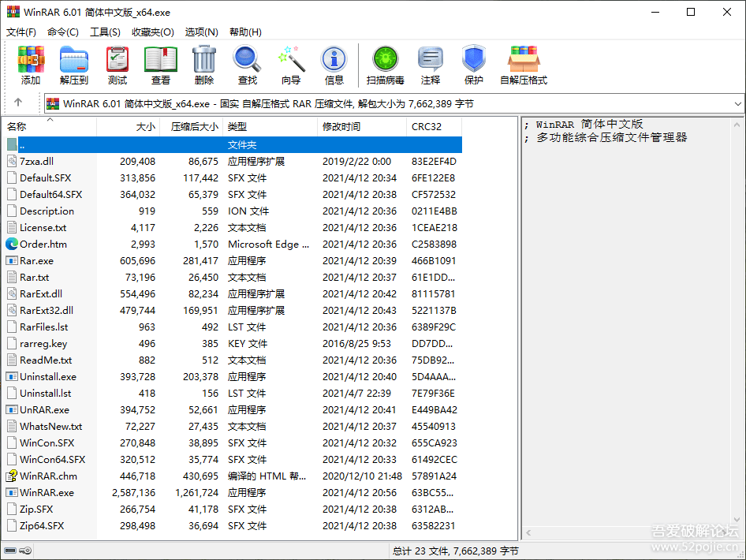Image resolution: width=746 pixels, height=560 pixels.
Task: Click the 解压到 (Extract To) icon
Action: [74, 60]
